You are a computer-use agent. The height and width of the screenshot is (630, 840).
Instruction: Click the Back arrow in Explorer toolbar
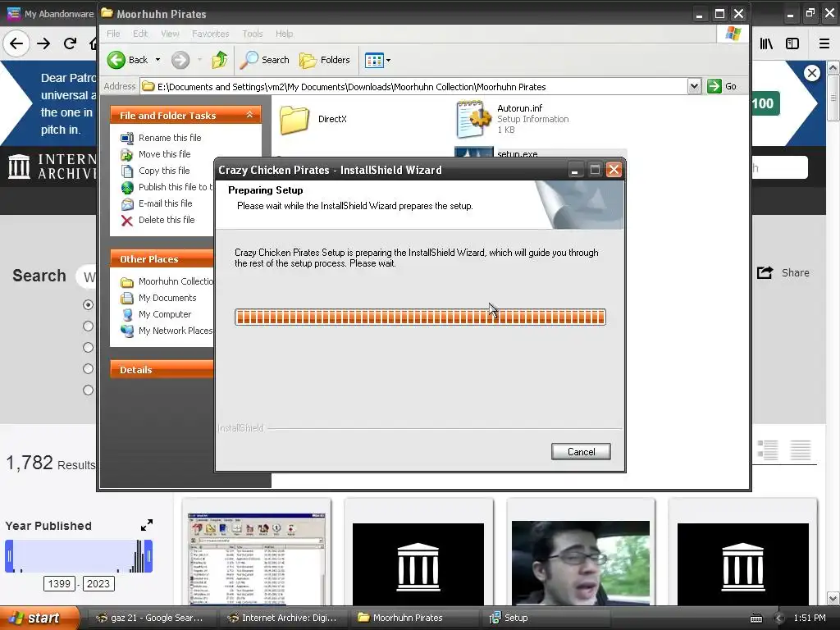[116, 60]
